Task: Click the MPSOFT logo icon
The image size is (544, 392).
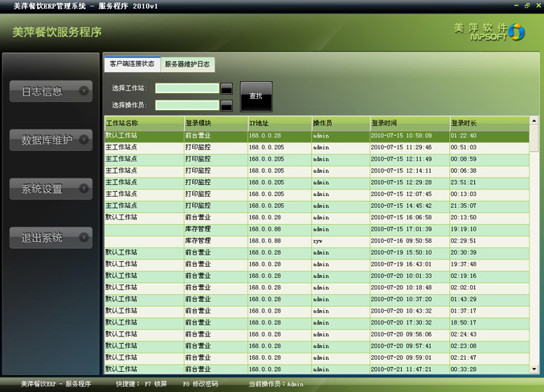Action: [517, 32]
